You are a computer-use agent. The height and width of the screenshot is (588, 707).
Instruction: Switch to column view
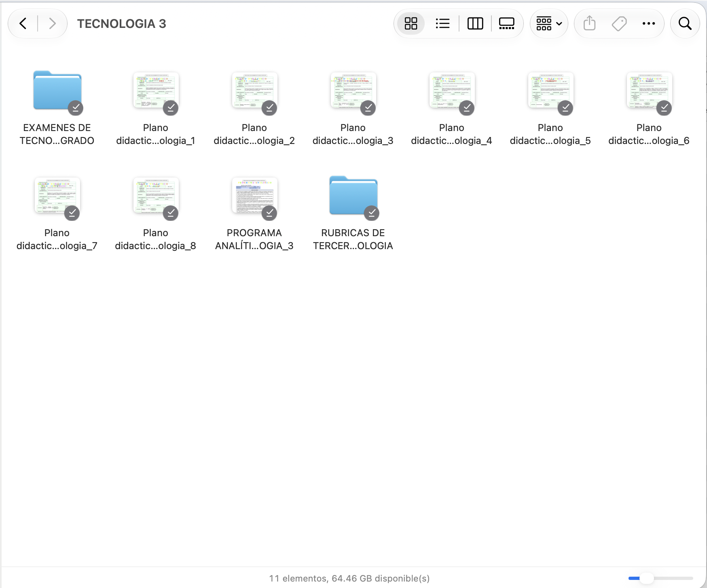point(475,23)
